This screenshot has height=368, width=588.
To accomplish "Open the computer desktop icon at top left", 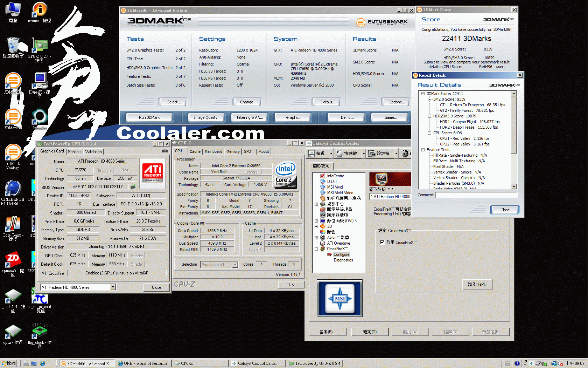I will [x=13, y=12].
